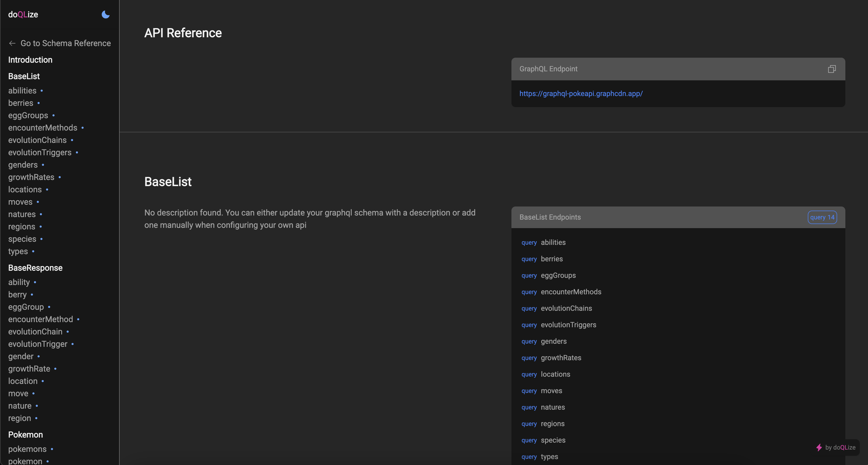Screen dimensions: 868x465
Task: Open pokemons in the sidebar
Action: click(27, 449)
